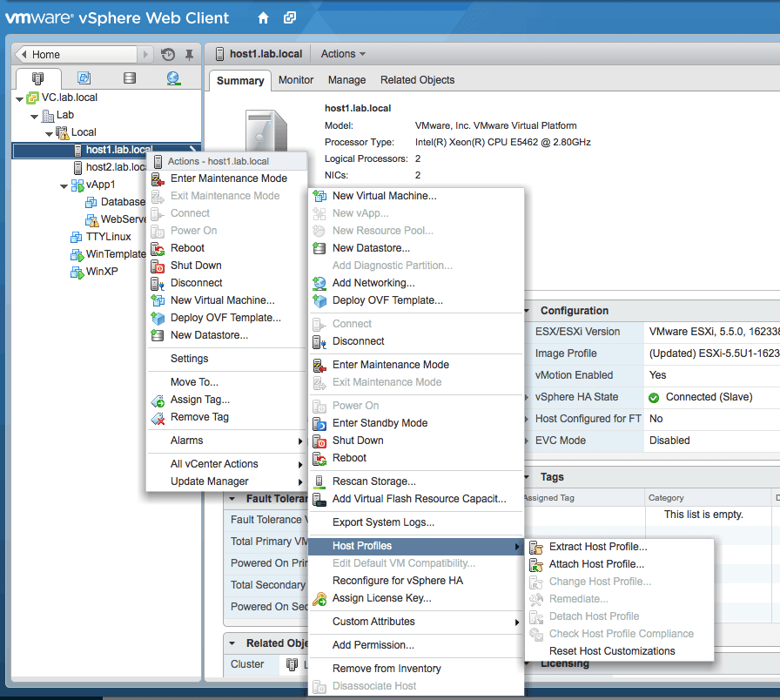Collapse the vApp1 tree node
780x700 pixels.
[64, 185]
